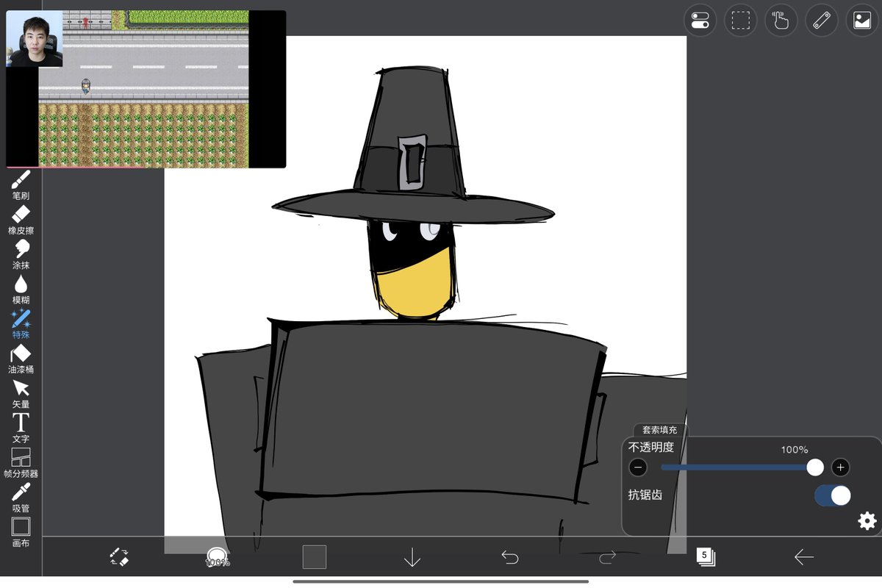Select the 特殊 special tool
The width and height of the screenshot is (882, 588).
[x=21, y=324]
